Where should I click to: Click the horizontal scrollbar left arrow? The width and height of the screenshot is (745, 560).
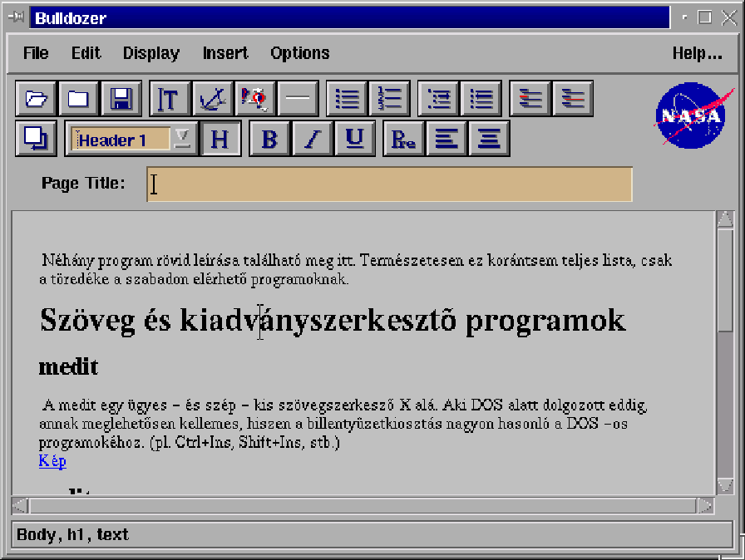click(x=20, y=506)
